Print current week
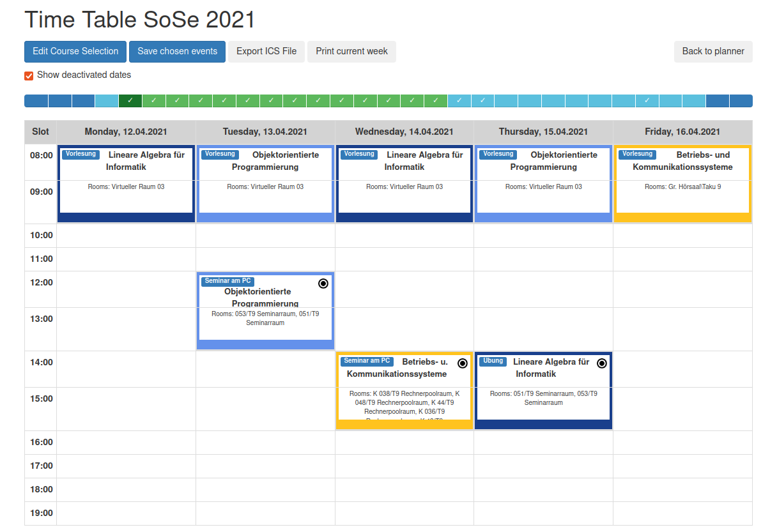The image size is (770, 532). (x=351, y=52)
